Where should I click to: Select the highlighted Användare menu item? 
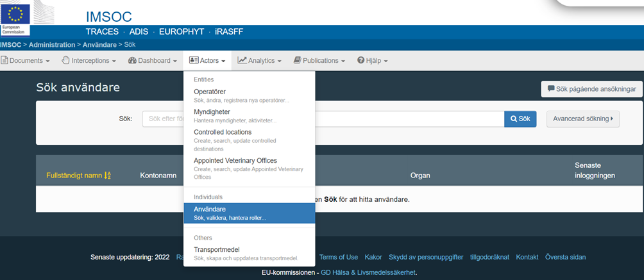pos(249,213)
